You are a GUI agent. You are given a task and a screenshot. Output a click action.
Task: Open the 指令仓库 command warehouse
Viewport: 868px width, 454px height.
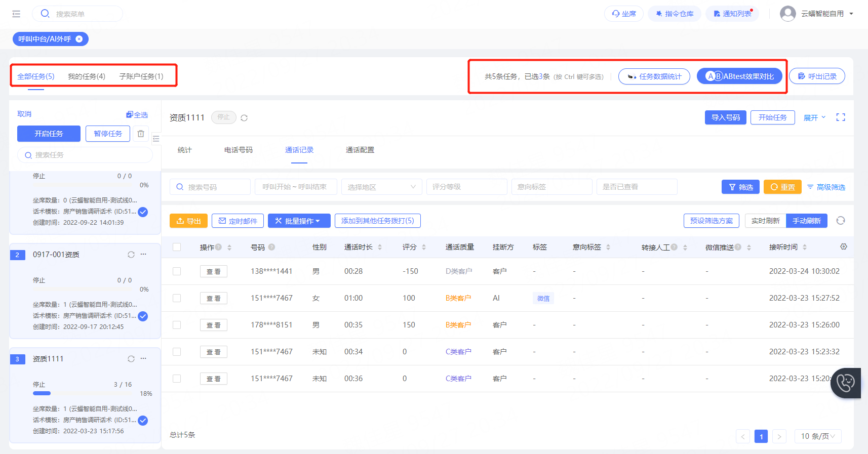tap(675, 14)
